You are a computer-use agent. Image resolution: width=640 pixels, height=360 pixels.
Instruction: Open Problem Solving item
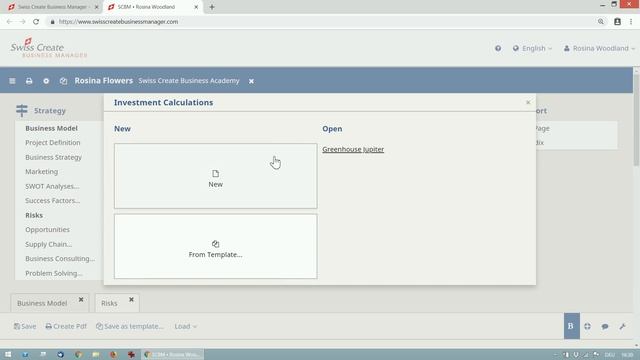(54, 273)
